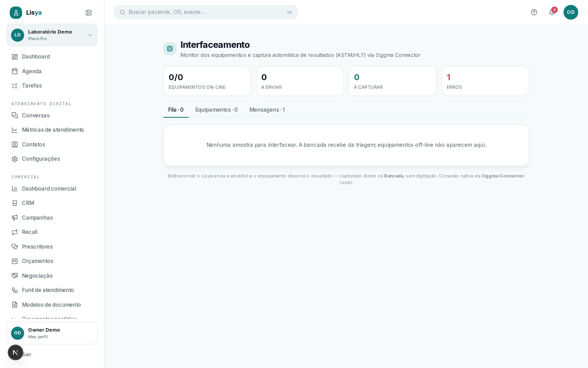Go to Dashboard comercial
Screen dimensions: 588x368
click(52, 189)
